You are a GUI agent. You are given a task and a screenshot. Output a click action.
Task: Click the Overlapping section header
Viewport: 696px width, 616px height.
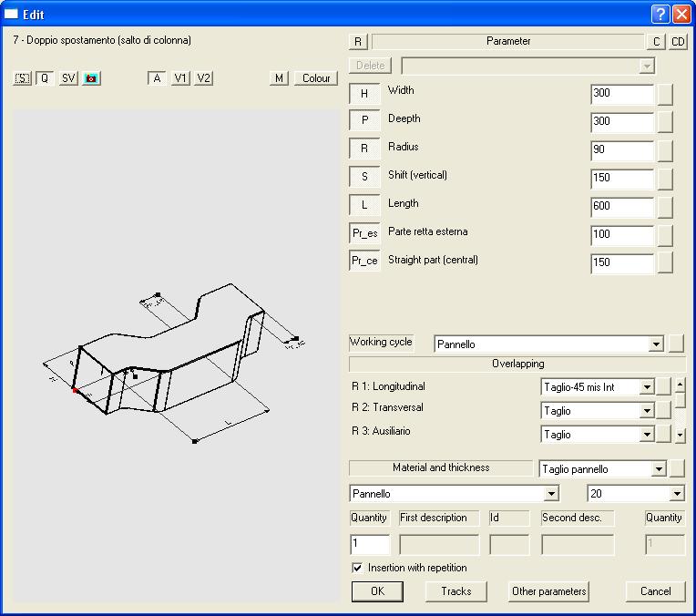517,364
